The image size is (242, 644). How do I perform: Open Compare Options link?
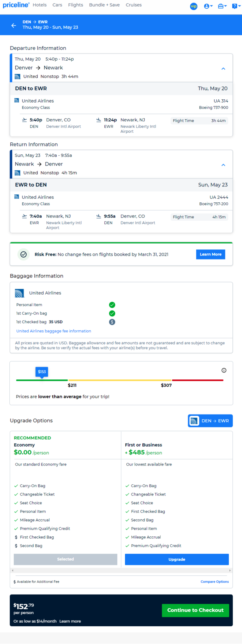[215, 582]
